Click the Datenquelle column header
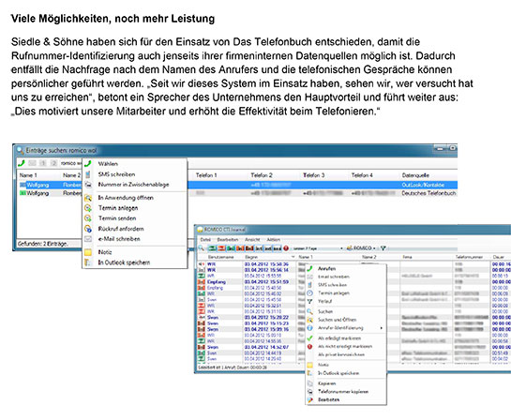Viewport: 511px width, 420px height. pos(415,175)
